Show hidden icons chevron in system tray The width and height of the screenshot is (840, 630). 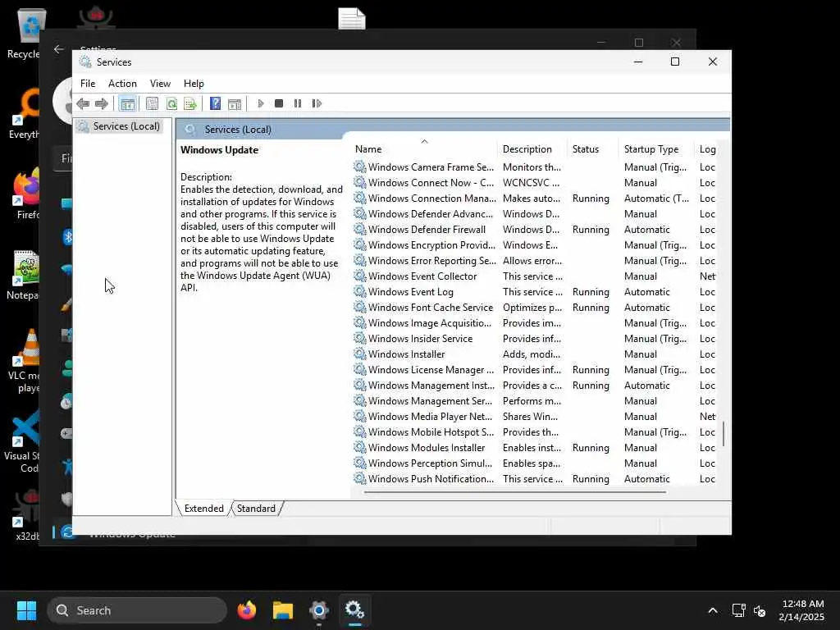click(713, 610)
